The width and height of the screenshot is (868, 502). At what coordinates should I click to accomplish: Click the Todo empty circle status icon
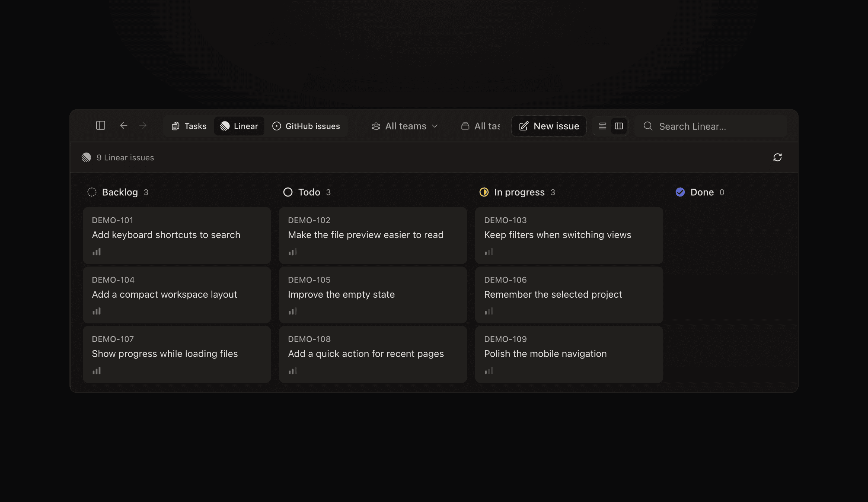click(x=288, y=192)
